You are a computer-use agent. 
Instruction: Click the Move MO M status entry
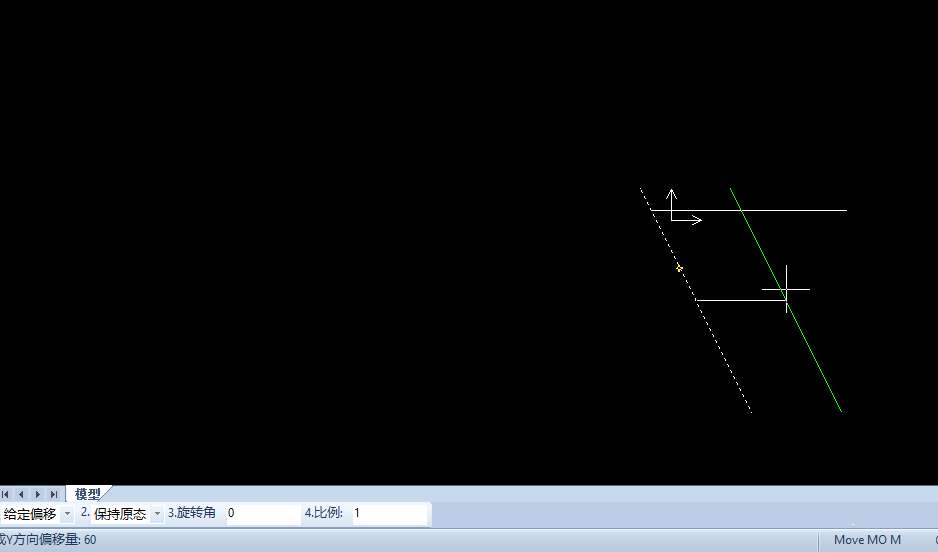[867, 540]
